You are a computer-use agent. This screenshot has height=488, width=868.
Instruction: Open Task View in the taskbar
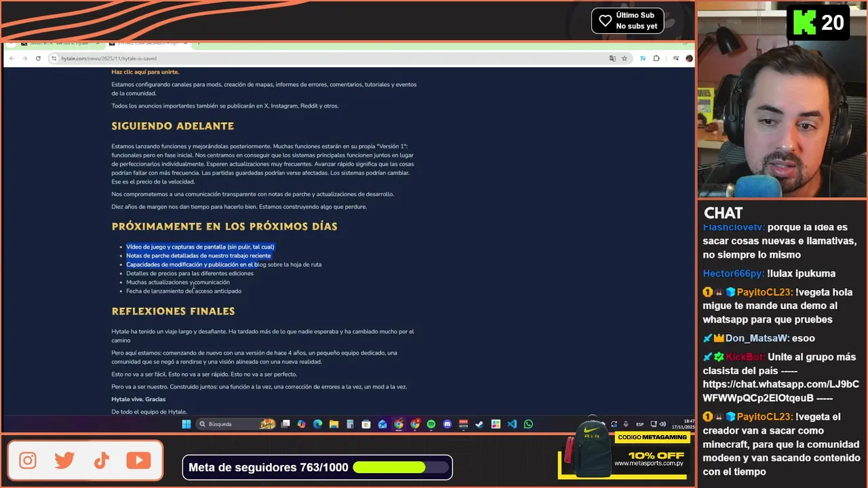click(x=285, y=424)
